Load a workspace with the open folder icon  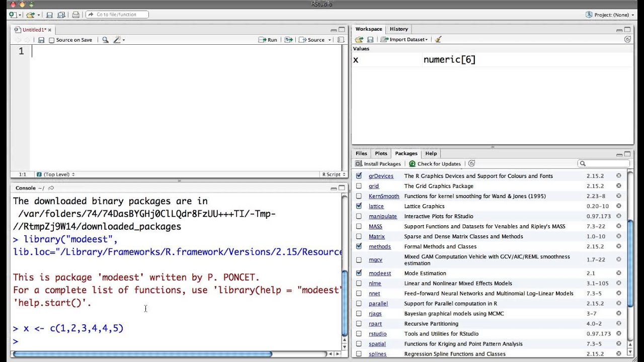359,39
